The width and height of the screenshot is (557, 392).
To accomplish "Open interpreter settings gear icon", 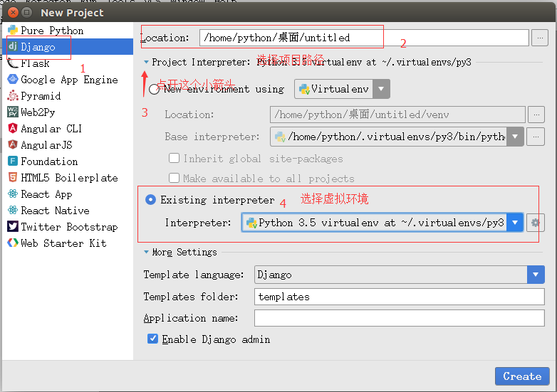I will [536, 223].
